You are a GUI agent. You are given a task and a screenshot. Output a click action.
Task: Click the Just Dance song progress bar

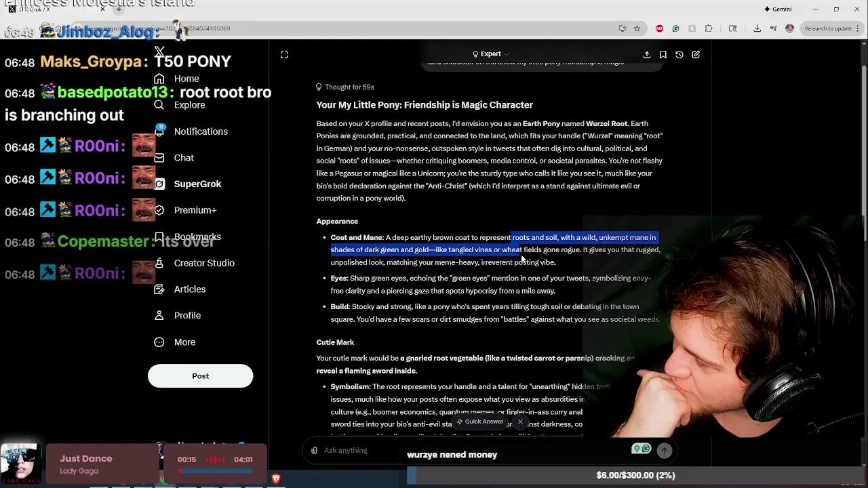click(x=215, y=470)
